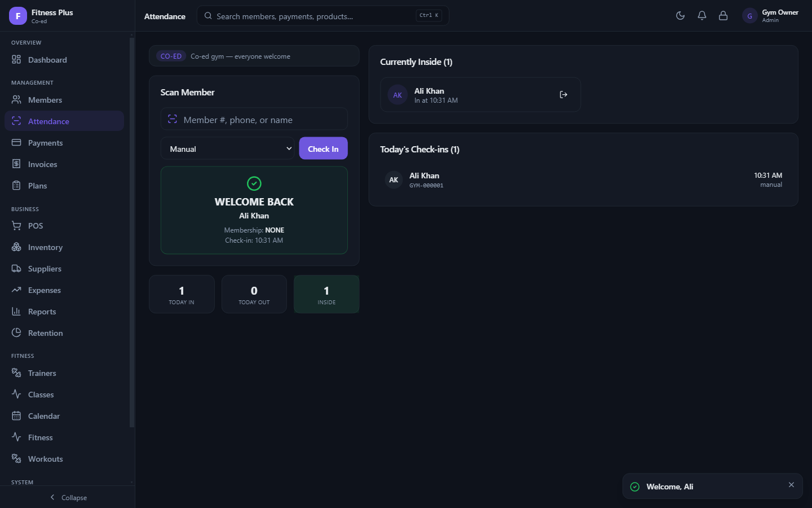The width and height of the screenshot is (812, 508).
Task: Click the Trainers icon in sidebar
Action: tap(16, 373)
